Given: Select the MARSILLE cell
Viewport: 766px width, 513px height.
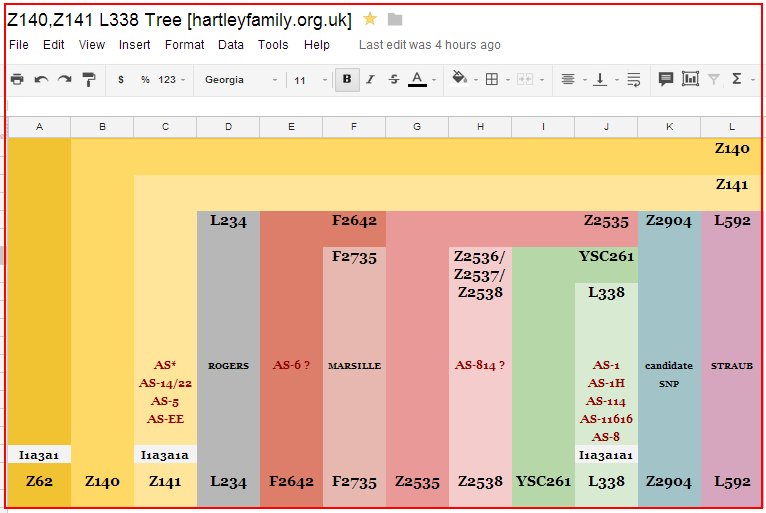Looking at the screenshot, I should coord(354,365).
